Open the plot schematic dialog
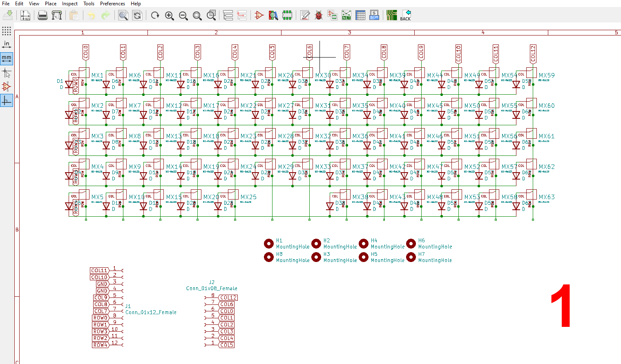 point(57,15)
